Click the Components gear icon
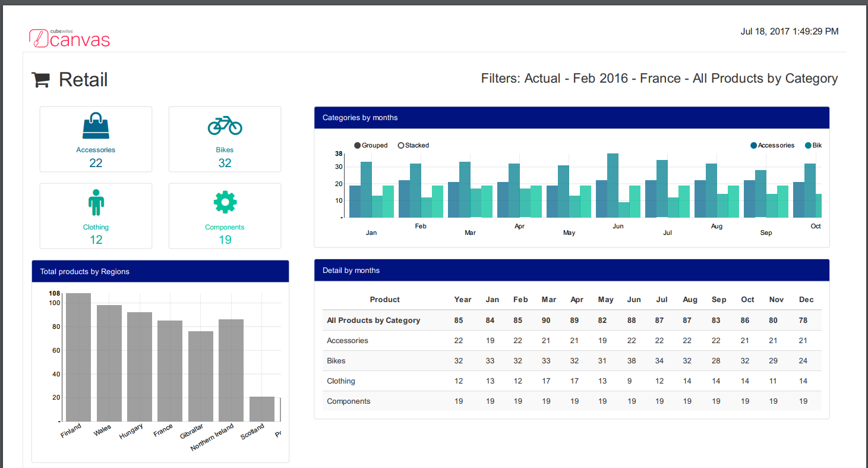868x468 pixels. 225,202
